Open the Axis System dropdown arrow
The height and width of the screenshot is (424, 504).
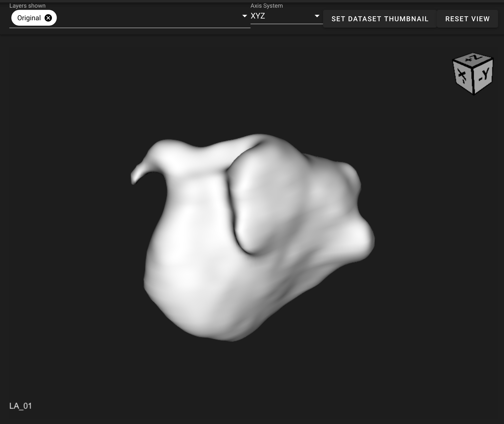317,16
